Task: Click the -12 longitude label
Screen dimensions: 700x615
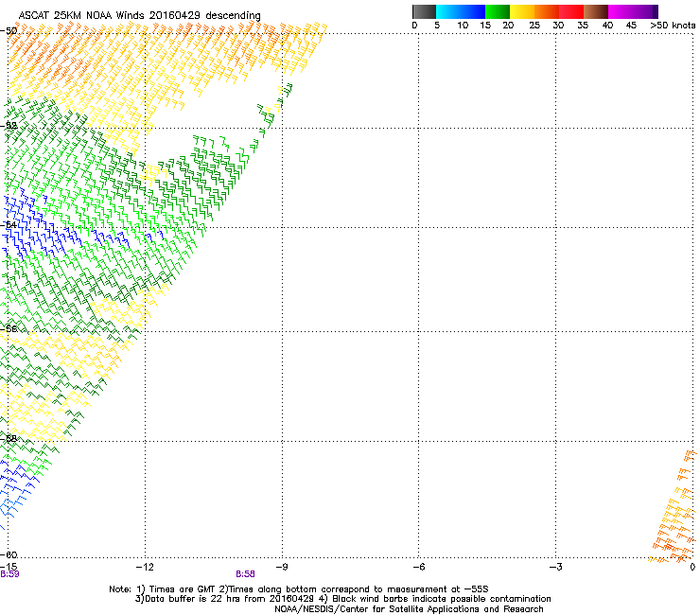Action: (x=145, y=567)
